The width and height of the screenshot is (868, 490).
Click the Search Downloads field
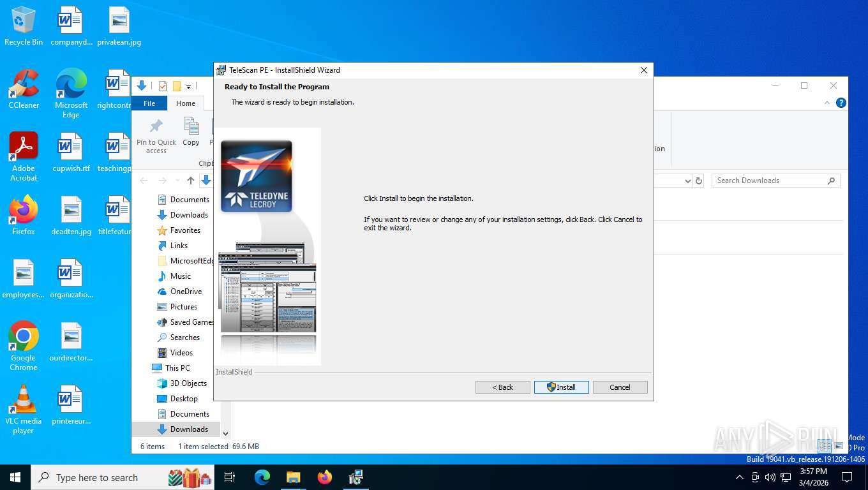tap(775, 181)
